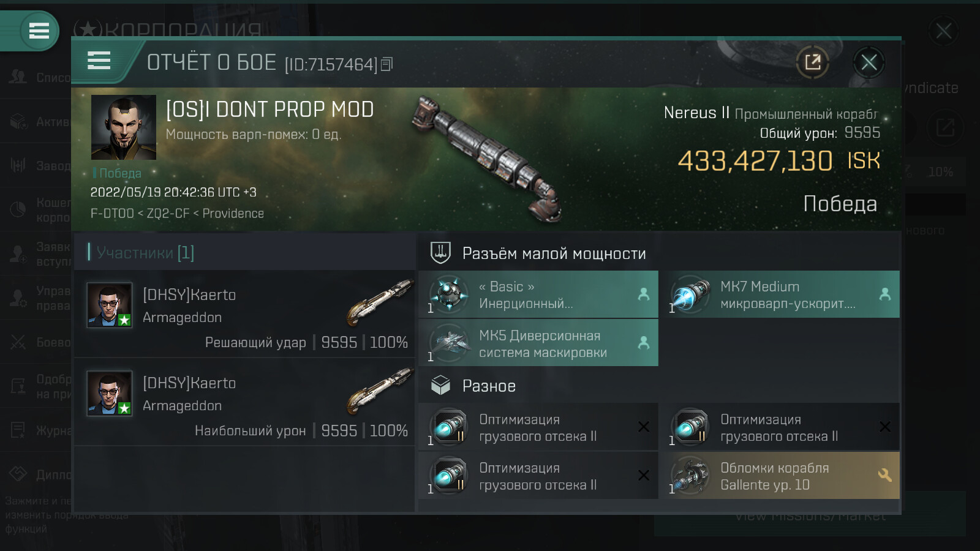Select the MK5 diversionary cloaking system item

tap(538, 343)
